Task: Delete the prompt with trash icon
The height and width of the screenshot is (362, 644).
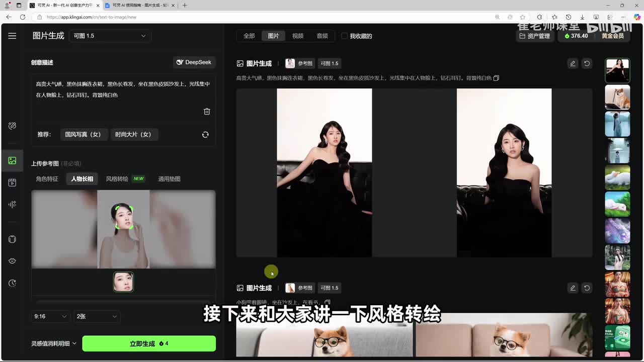Action: pos(207,112)
